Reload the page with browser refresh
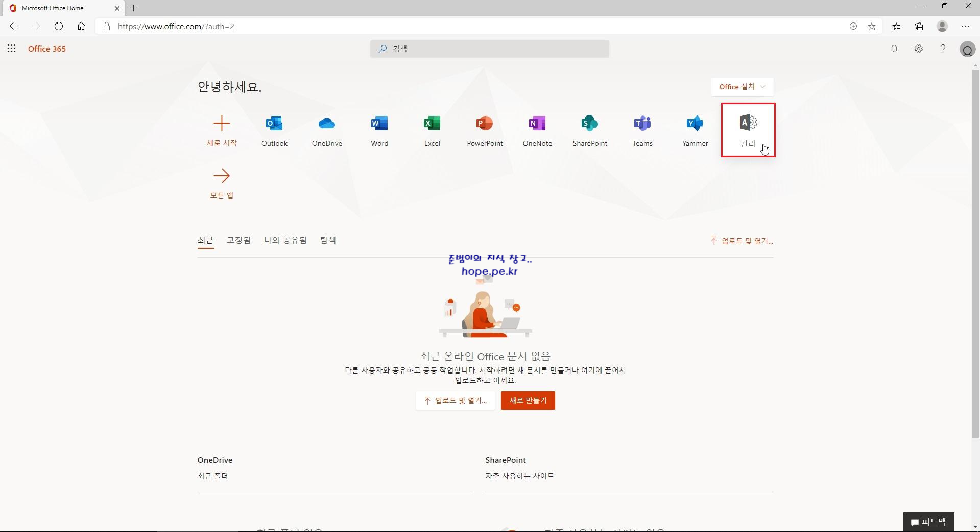This screenshot has height=532, width=980. coord(59,26)
